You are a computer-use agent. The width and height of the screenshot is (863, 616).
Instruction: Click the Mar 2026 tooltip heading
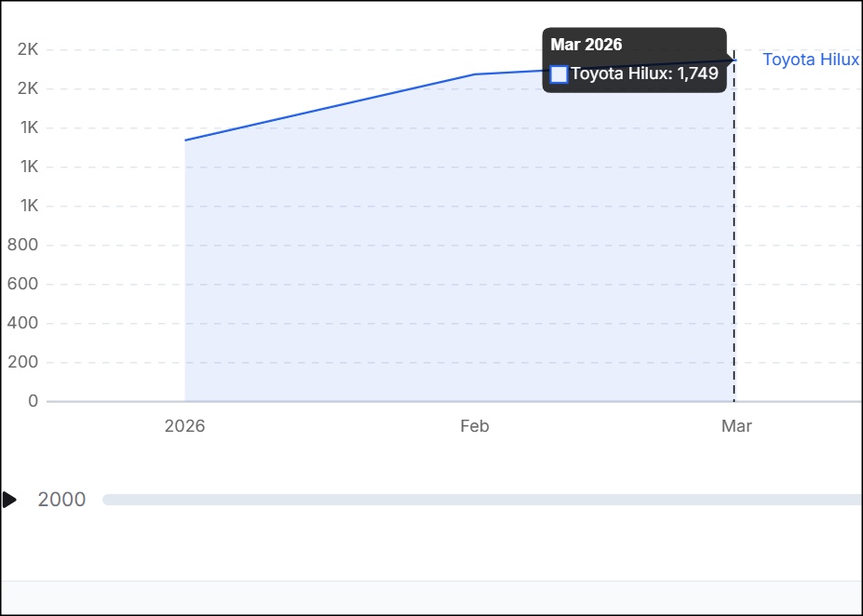[x=587, y=45]
